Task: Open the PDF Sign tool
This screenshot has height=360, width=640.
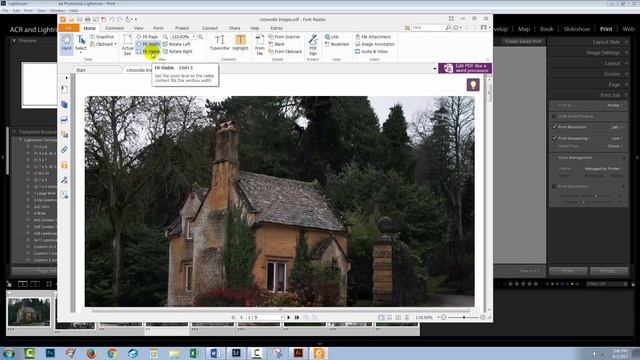Action: point(313,45)
